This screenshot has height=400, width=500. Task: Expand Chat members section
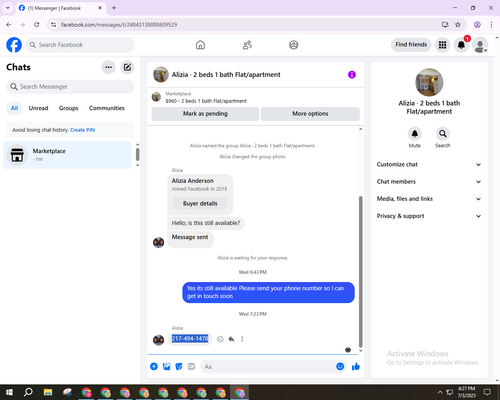(429, 182)
